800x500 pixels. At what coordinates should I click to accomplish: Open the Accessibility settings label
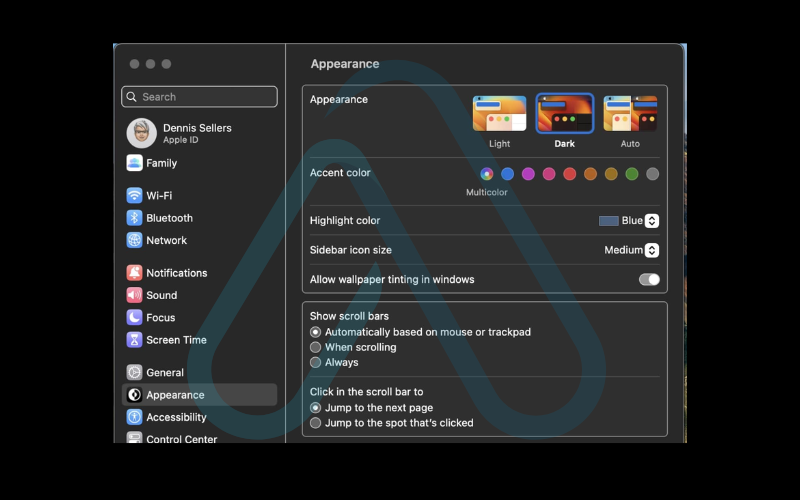[x=176, y=417]
